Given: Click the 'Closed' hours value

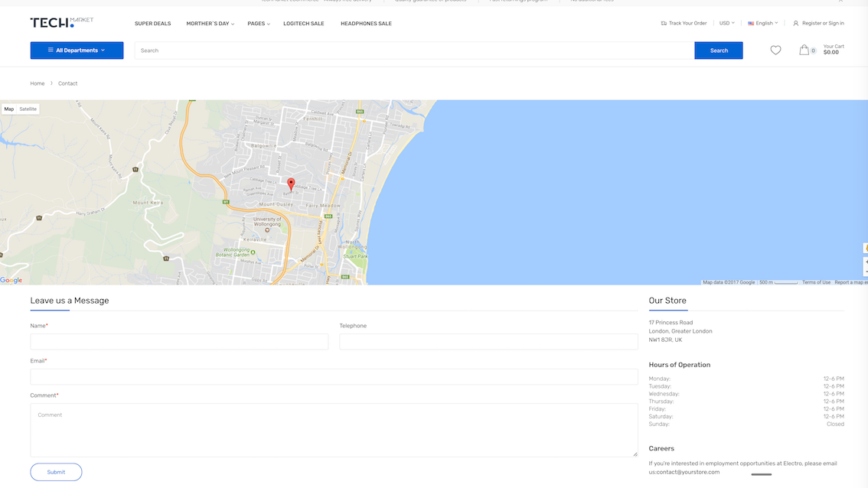Looking at the screenshot, I should [835, 425].
